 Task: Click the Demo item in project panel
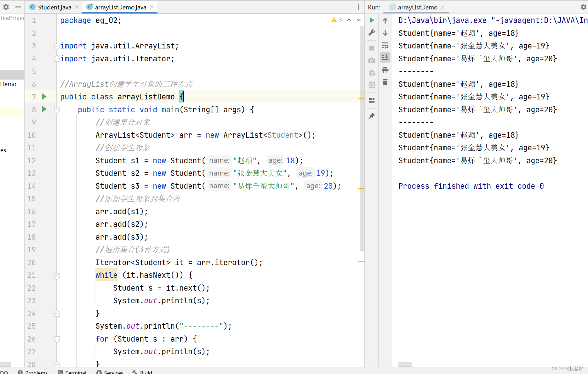pos(8,84)
